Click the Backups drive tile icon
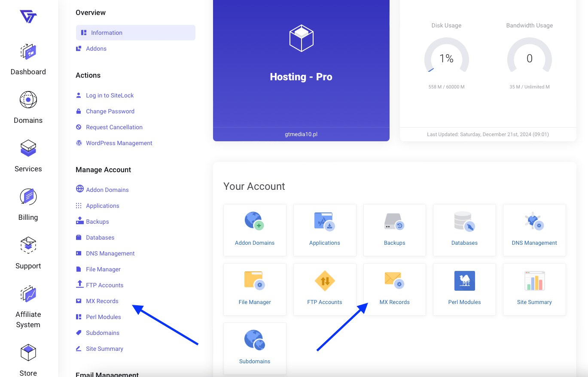 point(394,222)
